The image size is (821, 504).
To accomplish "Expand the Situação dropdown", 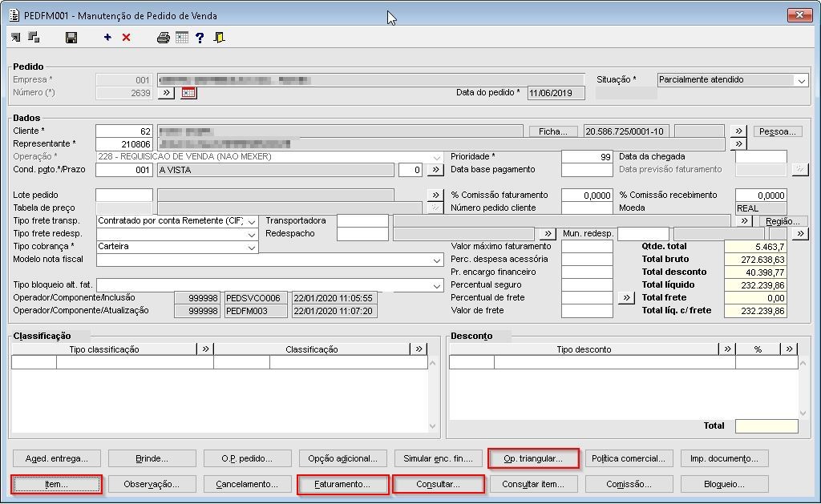I will coord(801,80).
